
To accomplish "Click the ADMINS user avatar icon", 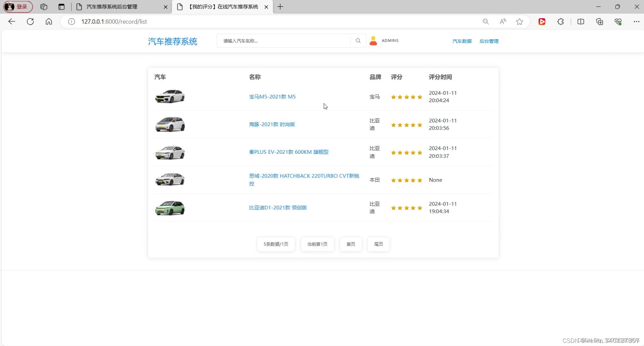I will (x=373, y=40).
